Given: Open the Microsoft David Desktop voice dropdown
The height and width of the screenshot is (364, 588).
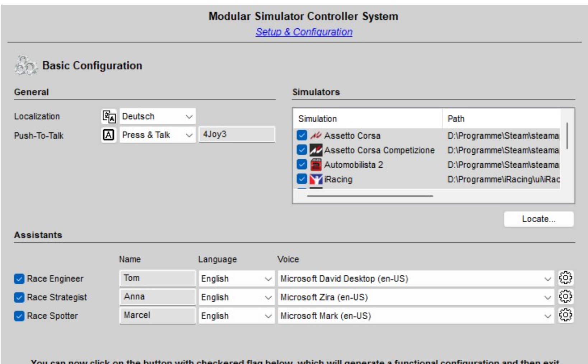Looking at the screenshot, I should [x=416, y=279].
